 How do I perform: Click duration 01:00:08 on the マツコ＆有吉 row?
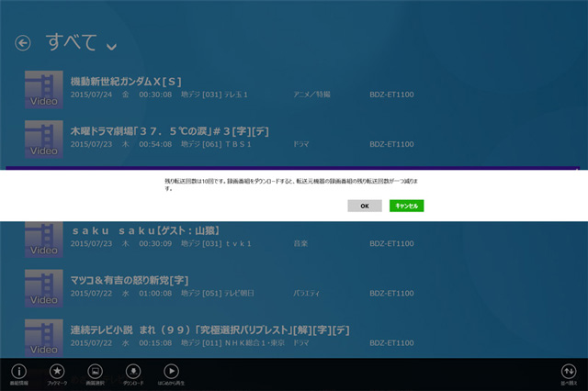[x=155, y=294]
